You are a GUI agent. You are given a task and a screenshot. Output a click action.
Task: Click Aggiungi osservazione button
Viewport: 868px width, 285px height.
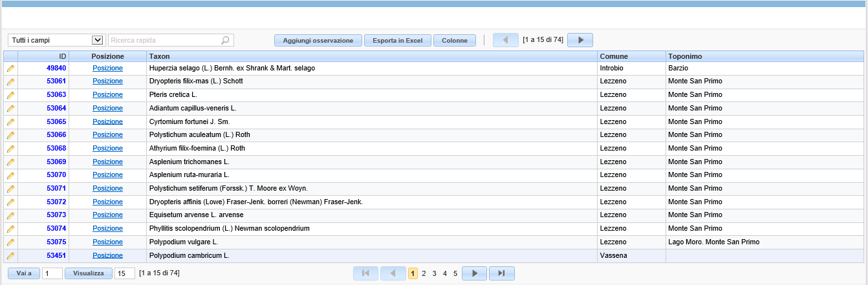318,40
